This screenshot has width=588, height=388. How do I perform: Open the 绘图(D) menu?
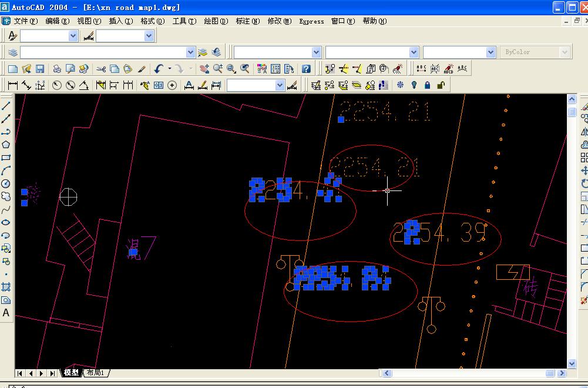point(216,21)
